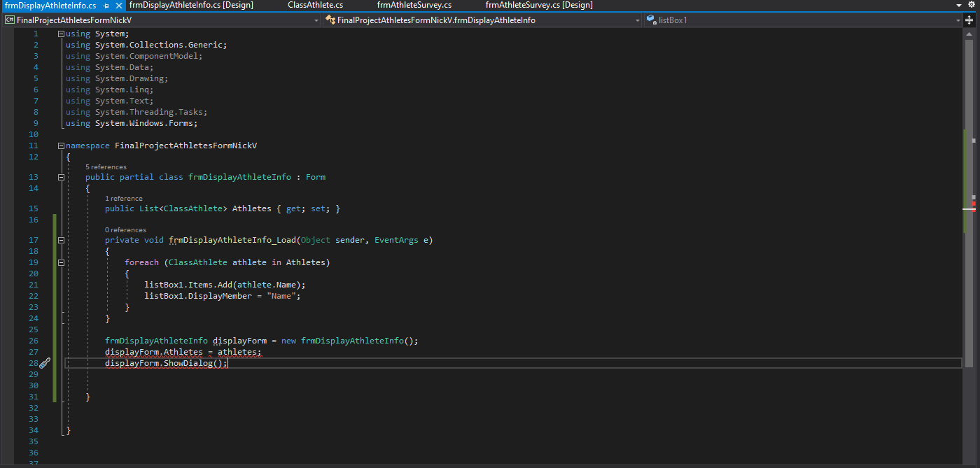980x468 pixels.
Task: Collapse the frmDisplayAthleteInfo_Load method
Action: pos(62,240)
